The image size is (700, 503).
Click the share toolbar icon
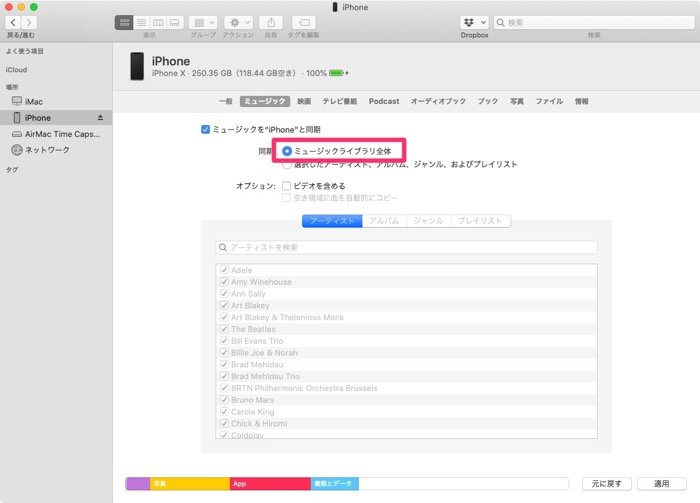[x=271, y=22]
